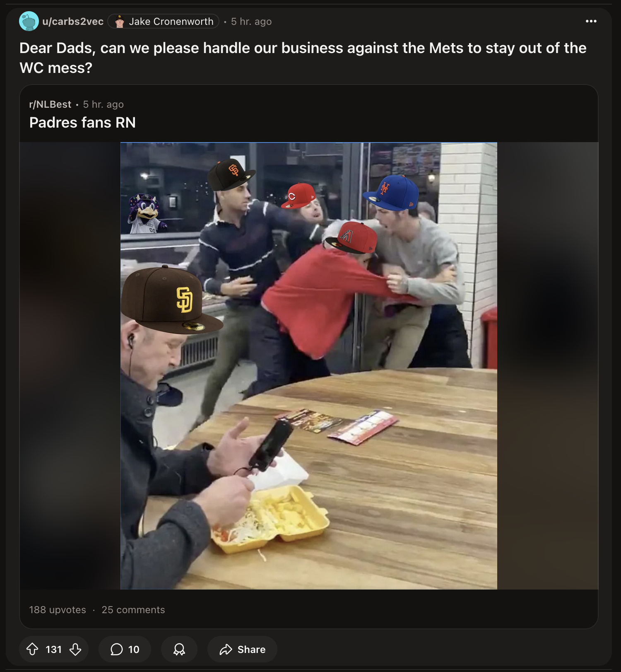The height and width of the screenshot is (672, 621).
Task: Share this post
Action: pyautogui.click(x=242, y=649)
